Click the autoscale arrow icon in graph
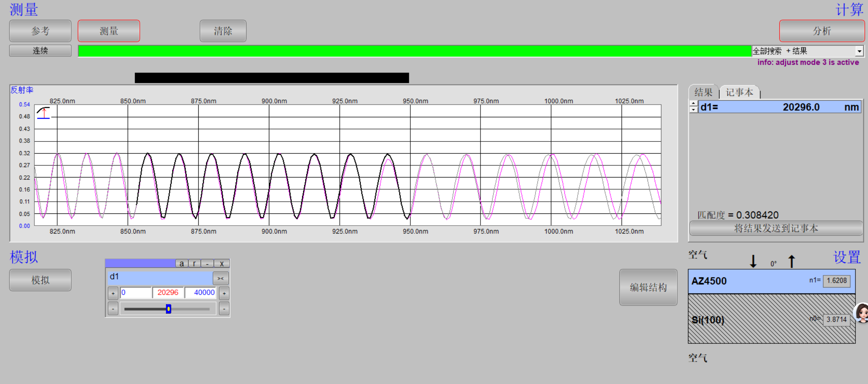The image size is (868, 384). click(x=44, y=113)
